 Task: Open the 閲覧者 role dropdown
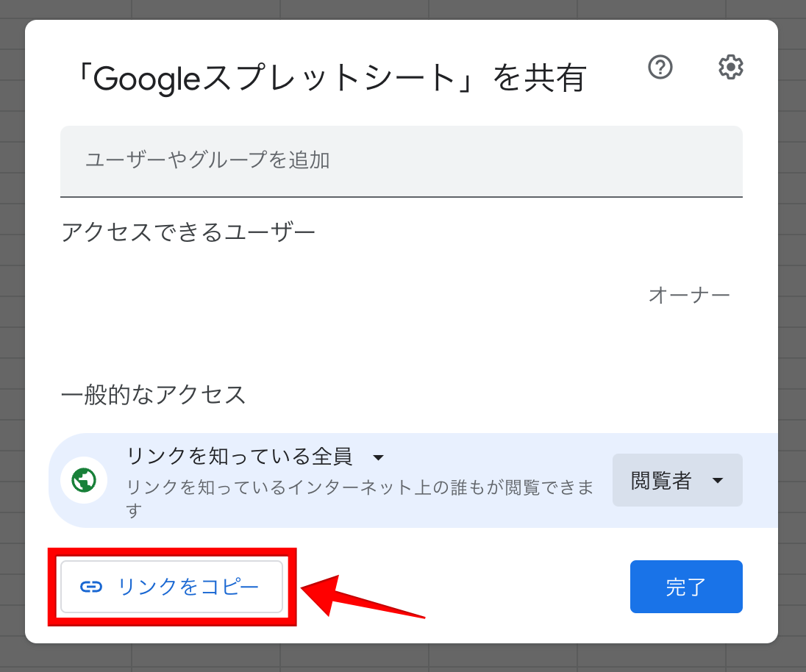677,480
